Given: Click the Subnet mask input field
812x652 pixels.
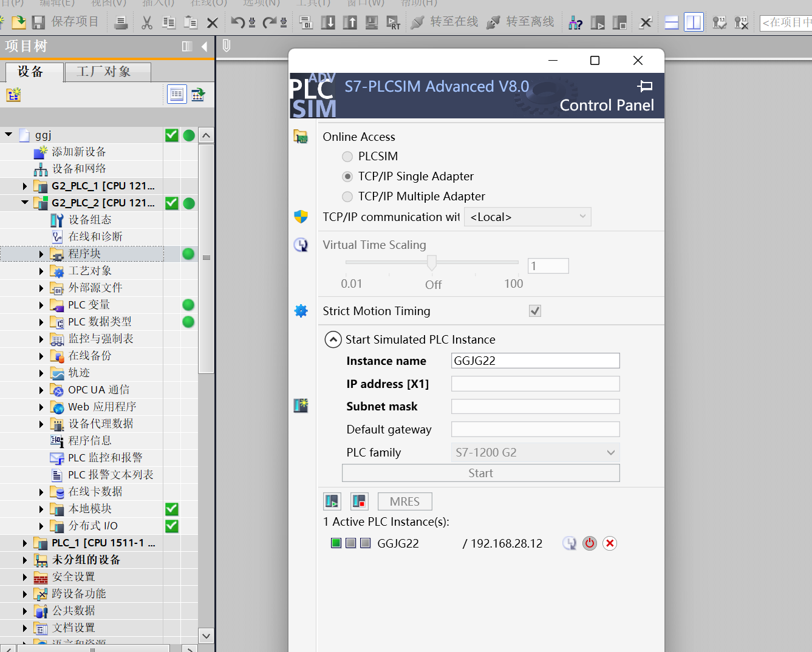Looking at the screenshot, I should pos(536,406).
